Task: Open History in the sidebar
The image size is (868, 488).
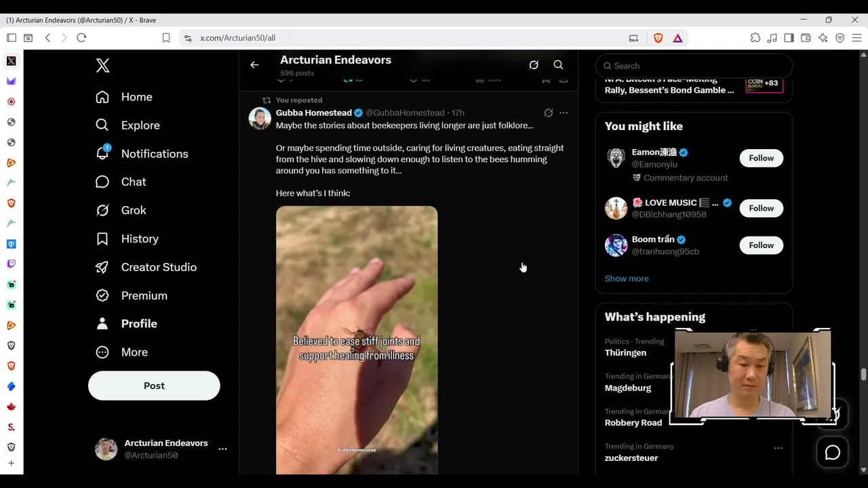Action: coord(127,239)
